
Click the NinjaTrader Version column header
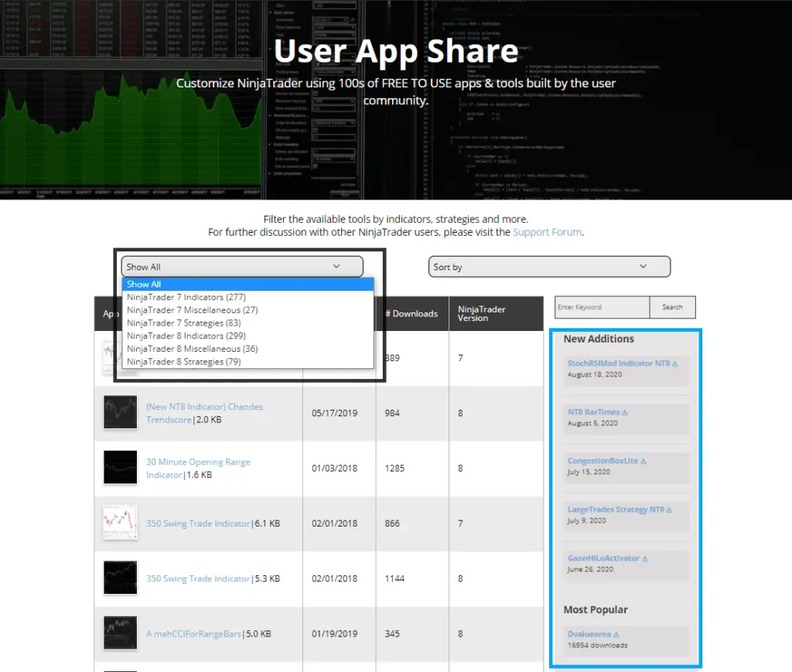[481, 313]
